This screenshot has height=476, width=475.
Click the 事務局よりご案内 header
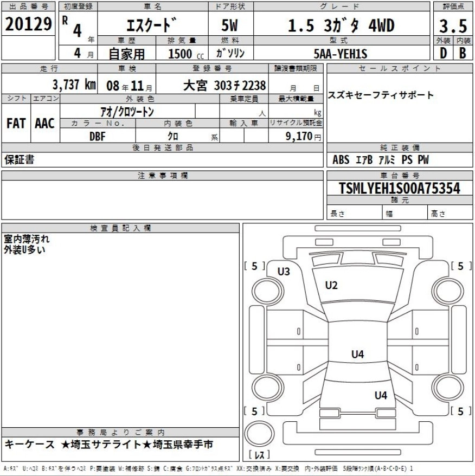click(x=120, y=432)
